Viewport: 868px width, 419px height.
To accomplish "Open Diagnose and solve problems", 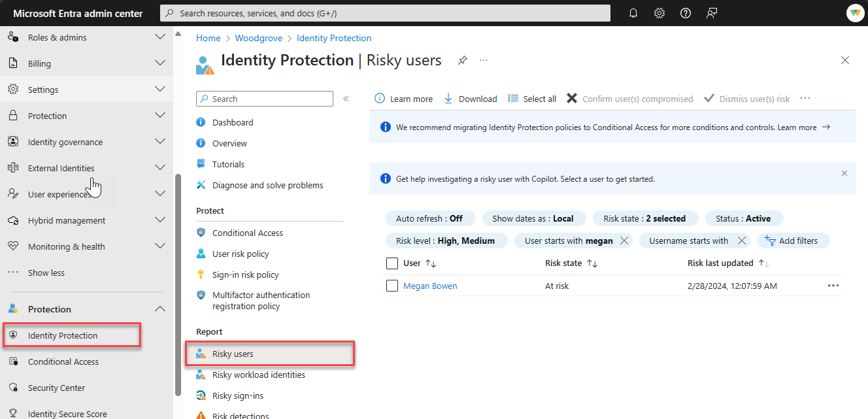I will (x=267, y=185).
